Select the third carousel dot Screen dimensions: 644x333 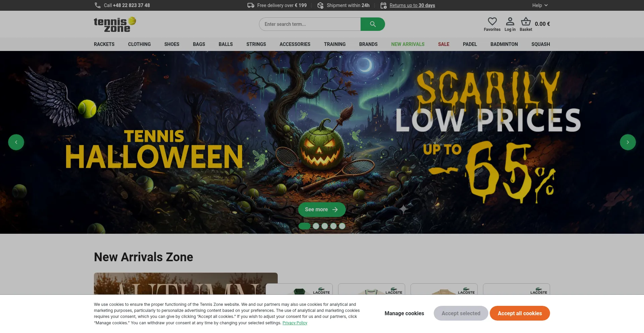click(x=325, y=226)
